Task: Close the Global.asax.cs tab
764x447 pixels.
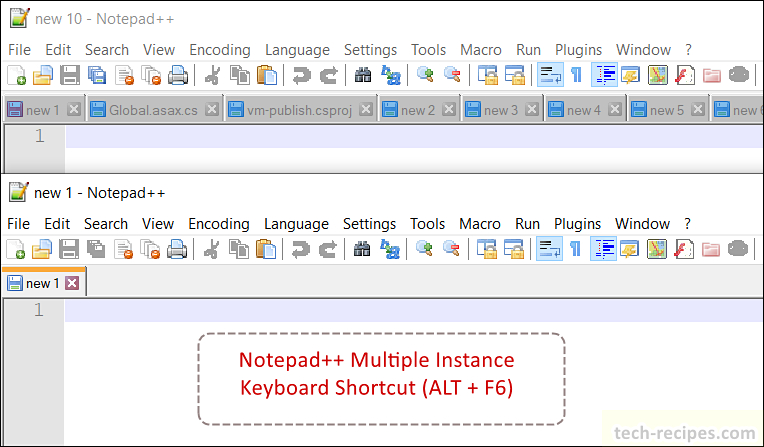Action: tap(211, 109)
